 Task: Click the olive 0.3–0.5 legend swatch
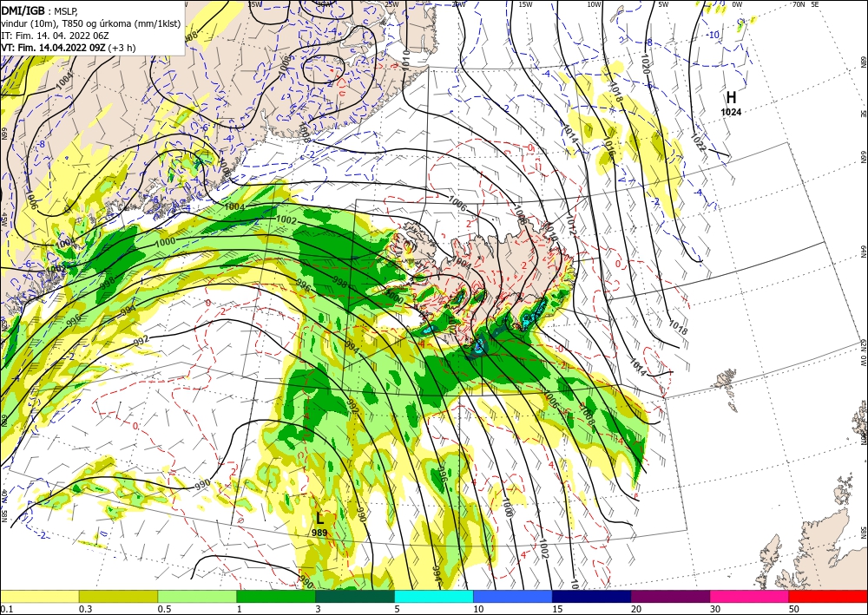point(118,596)
